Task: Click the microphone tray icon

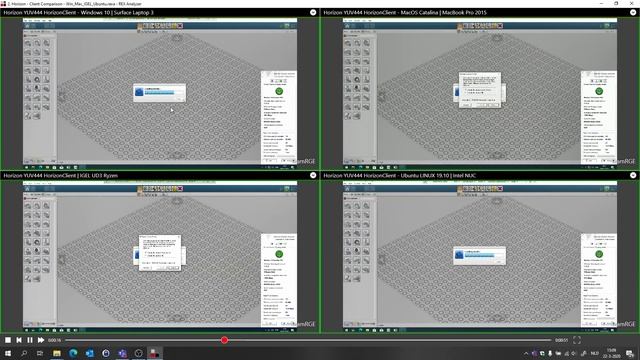Action: 550,353
